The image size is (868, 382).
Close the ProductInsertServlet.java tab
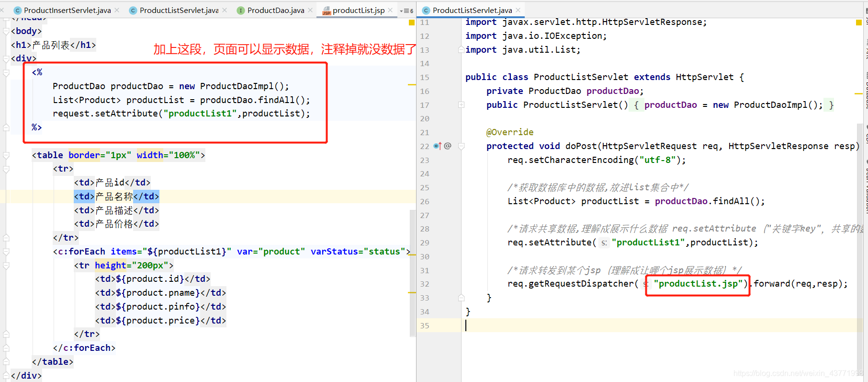tap(117, 10)
